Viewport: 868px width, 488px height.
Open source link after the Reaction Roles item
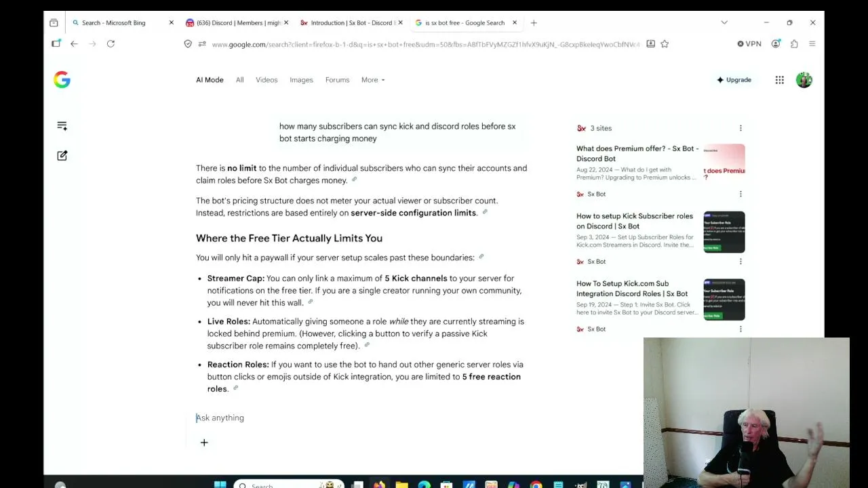[235, 389]
